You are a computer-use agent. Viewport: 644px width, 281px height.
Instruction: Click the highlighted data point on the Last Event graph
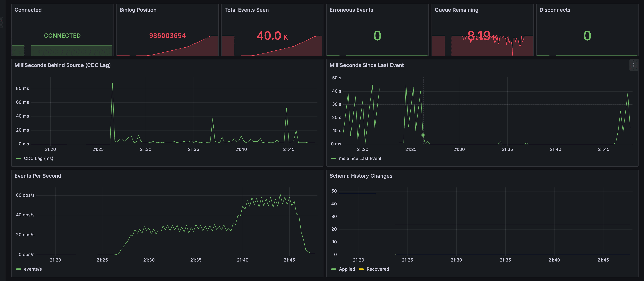tap(423, 135)
